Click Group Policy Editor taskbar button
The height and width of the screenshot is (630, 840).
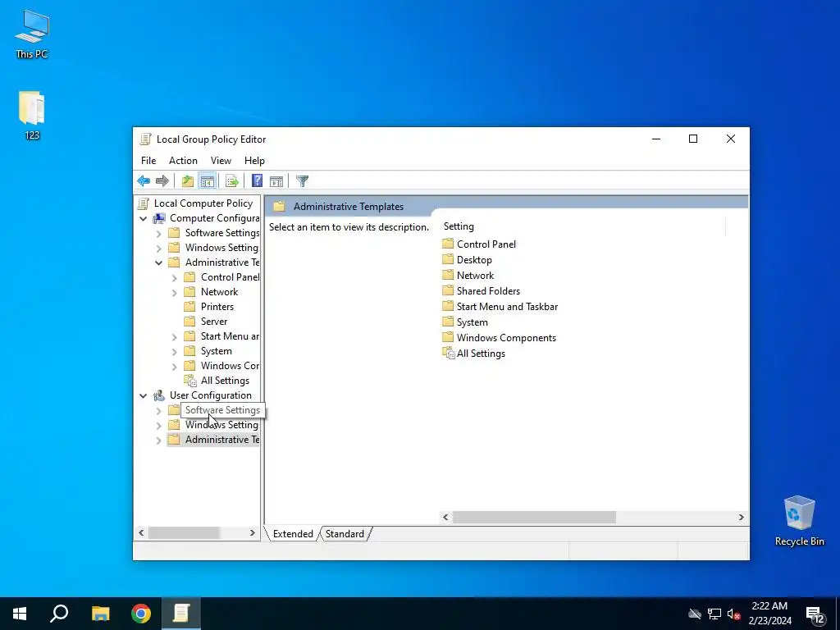(x=181, y=614)
